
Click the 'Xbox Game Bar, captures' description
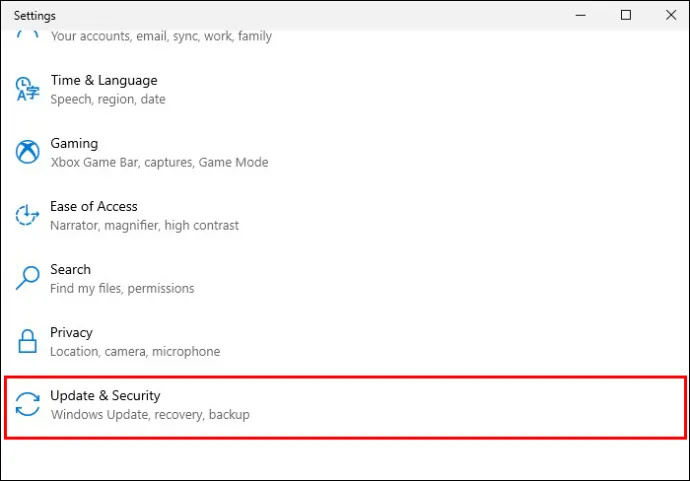pos(122,162)
